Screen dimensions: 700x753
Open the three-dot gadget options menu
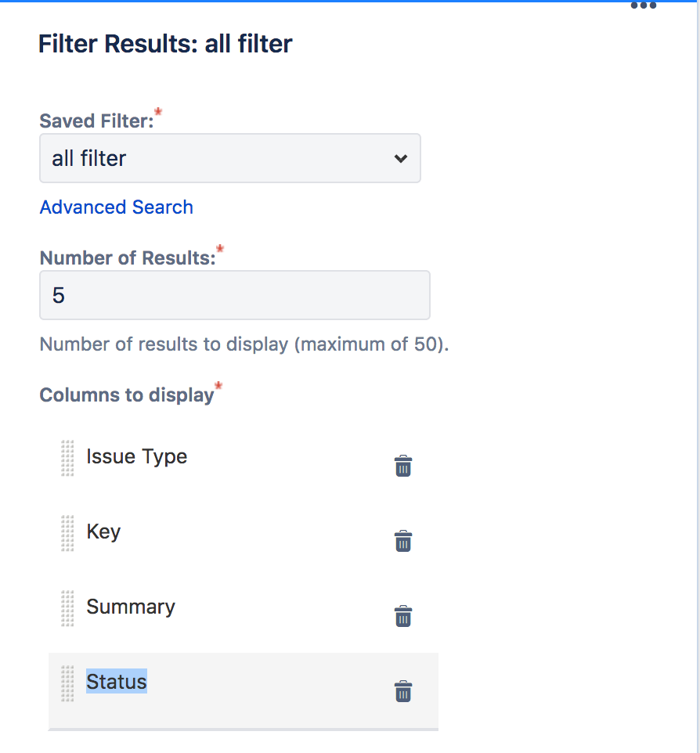(643, 5)
